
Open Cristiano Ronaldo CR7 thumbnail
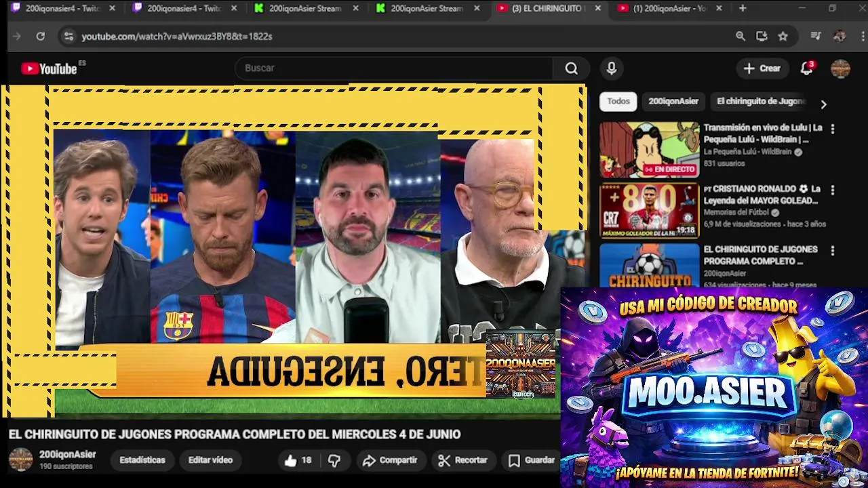click(649, 211)
